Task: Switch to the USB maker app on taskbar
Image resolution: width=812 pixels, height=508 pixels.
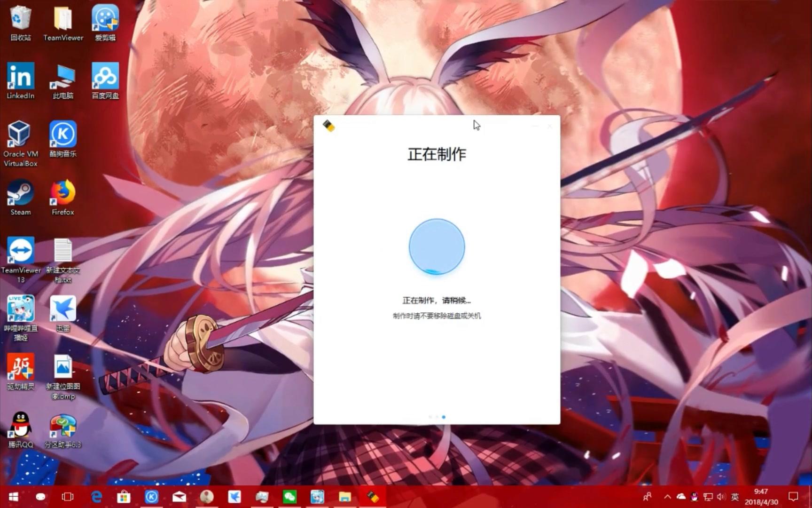Action: (x=373, y=496)
